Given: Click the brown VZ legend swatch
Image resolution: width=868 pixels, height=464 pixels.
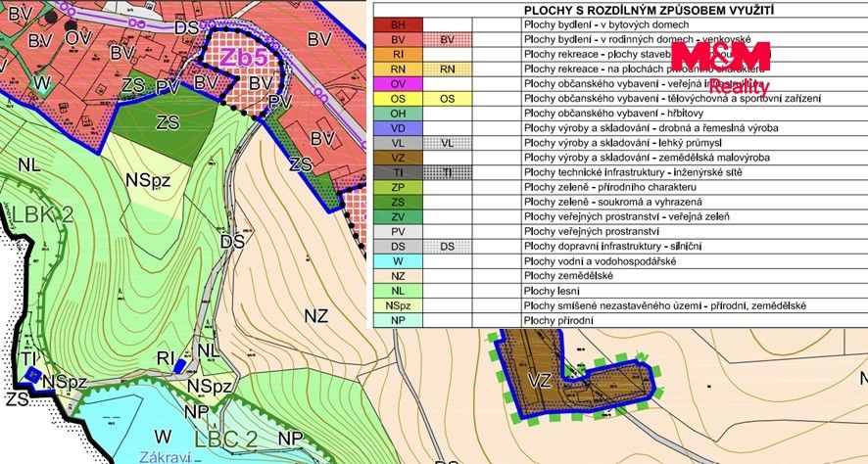Looking at the screenshot, I should tap(398, 158).
